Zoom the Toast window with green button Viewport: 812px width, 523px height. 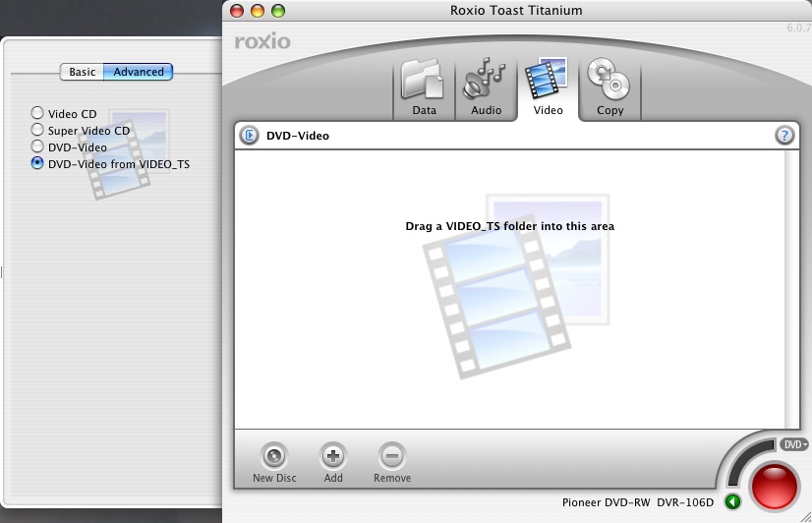[278, 11]
